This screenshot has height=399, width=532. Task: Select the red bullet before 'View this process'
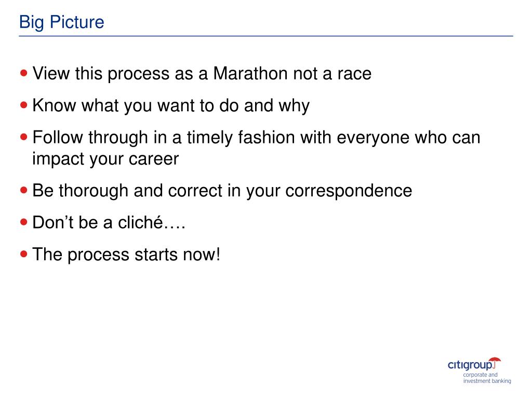pos(23,73)
